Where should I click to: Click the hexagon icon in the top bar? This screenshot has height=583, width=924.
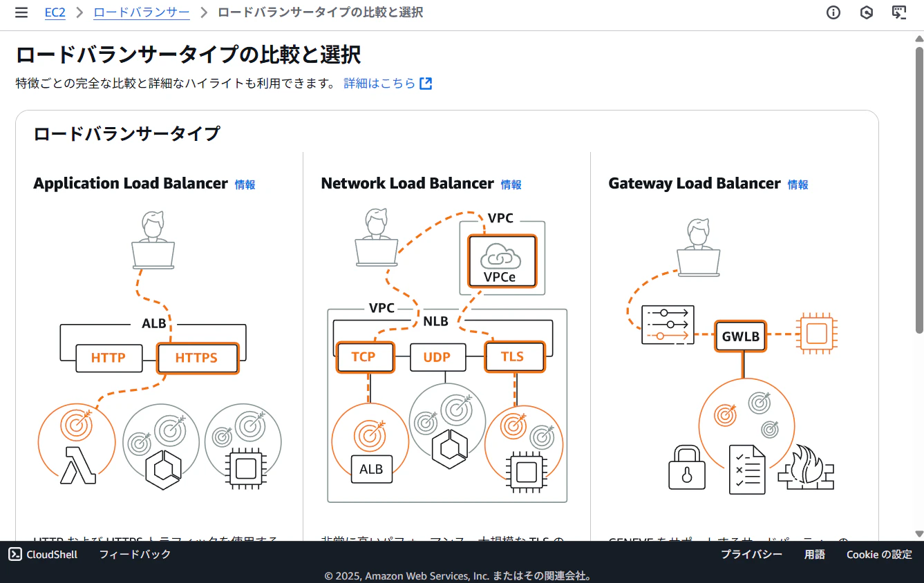867,12
